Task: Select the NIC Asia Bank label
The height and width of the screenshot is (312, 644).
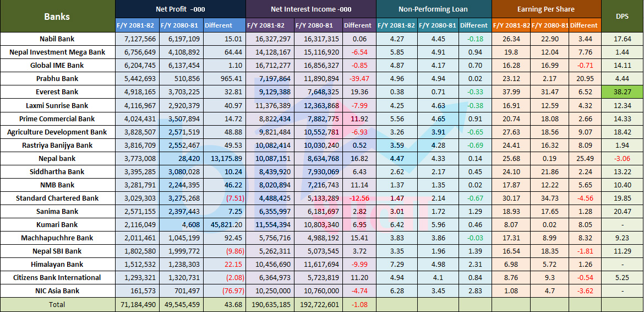Action: pyautogui.click(x=57, y=291)
